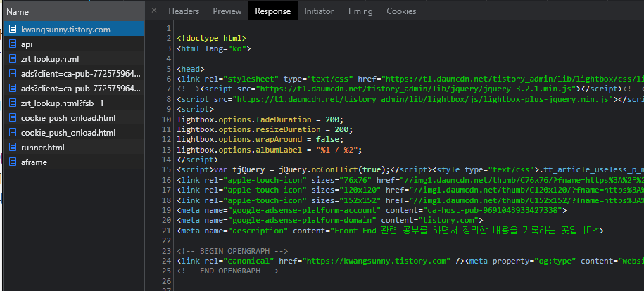Image resolution: width=644 pixels, height=291 pixels.
Task: Click the lightbox.options.albumLabel line
Action: (x=270, y=150)
